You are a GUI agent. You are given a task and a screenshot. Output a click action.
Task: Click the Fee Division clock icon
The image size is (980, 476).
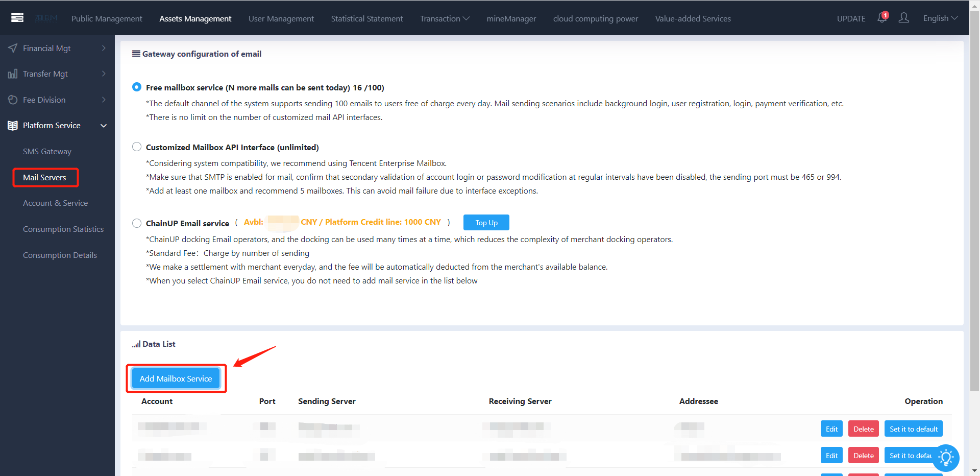tap(13, 100)
